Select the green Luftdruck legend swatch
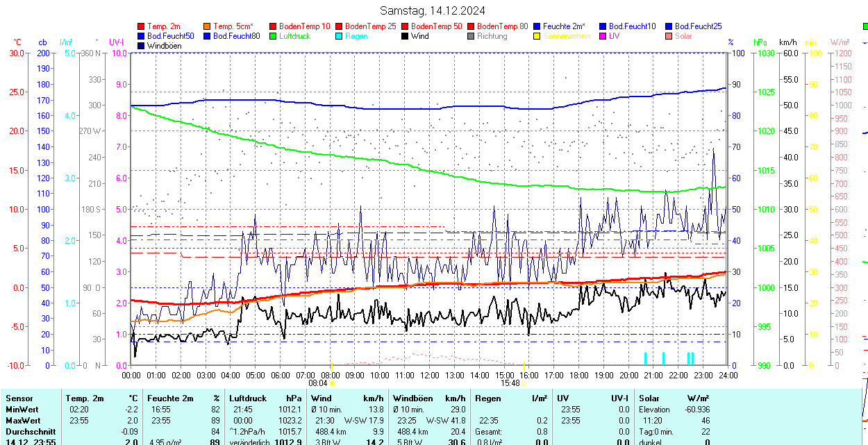The width and height of the screenshot is (868, 445). [x=274, y=36]
